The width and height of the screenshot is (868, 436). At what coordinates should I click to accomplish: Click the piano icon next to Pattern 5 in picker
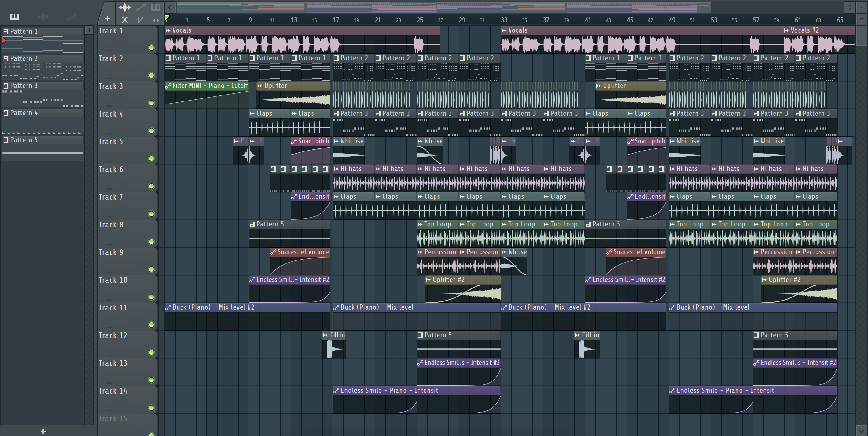point(6,140)
